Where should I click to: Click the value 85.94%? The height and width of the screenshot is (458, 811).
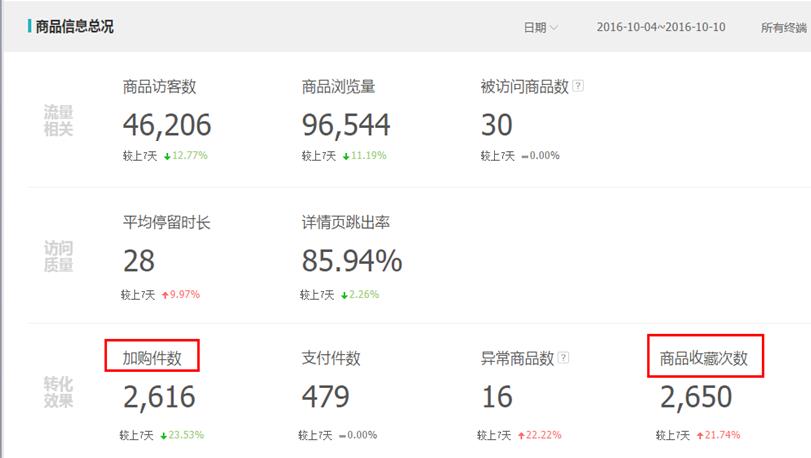352,261
